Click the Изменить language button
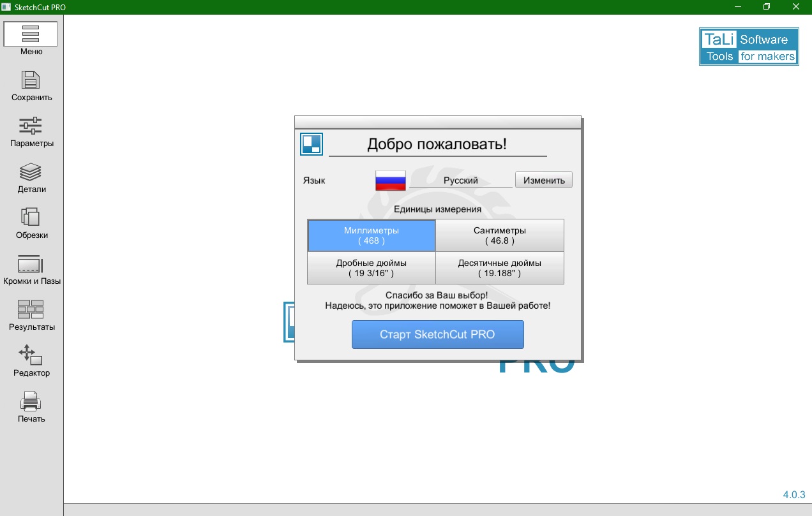This screenshot has width=812, height=516. pos(544,180)
